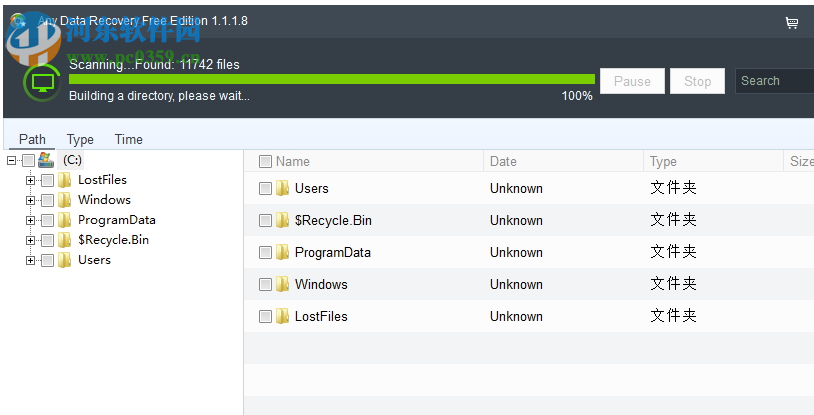
Task: Select the Windows name in file list
Action: click(x=321, y=285)
